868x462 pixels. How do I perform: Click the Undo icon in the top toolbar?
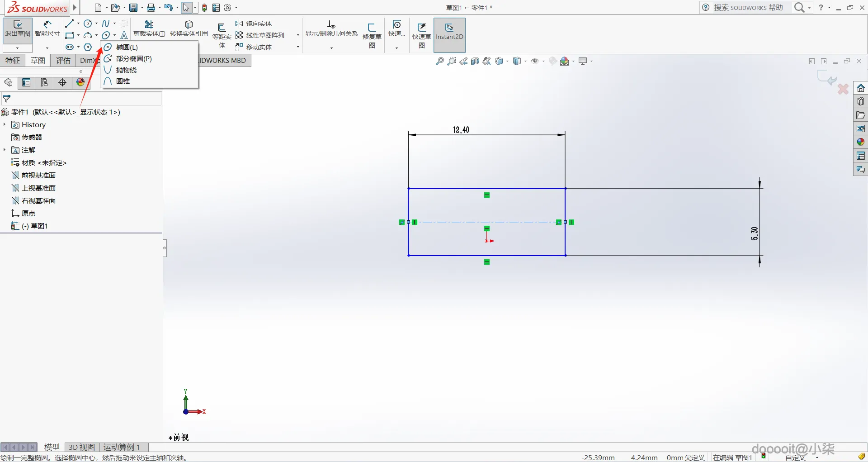click(169, 8)
